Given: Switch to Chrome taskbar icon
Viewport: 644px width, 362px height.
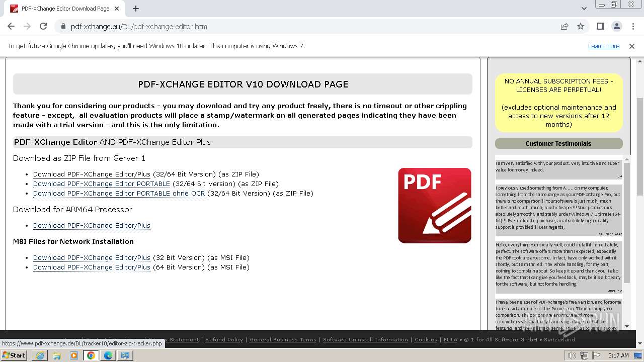Looking at the screenshot, I should coord(91,355).
